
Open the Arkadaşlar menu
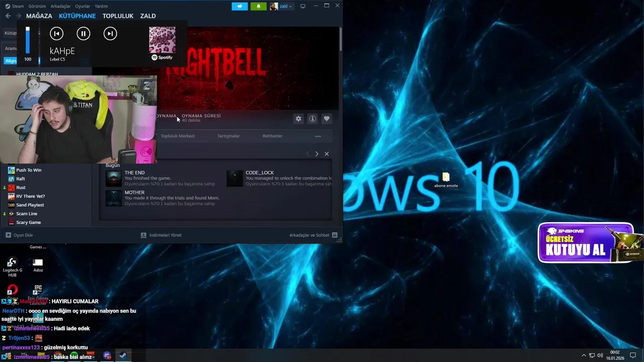coord(61,6)
